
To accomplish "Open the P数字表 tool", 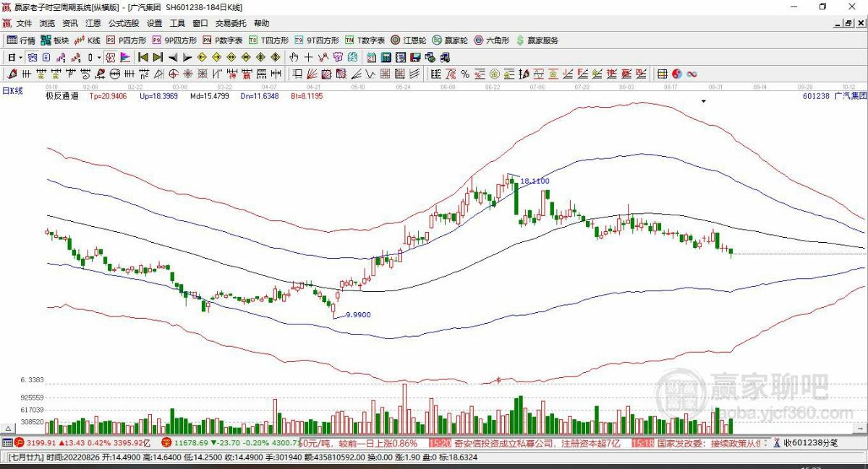I will (x=222, y=40).
